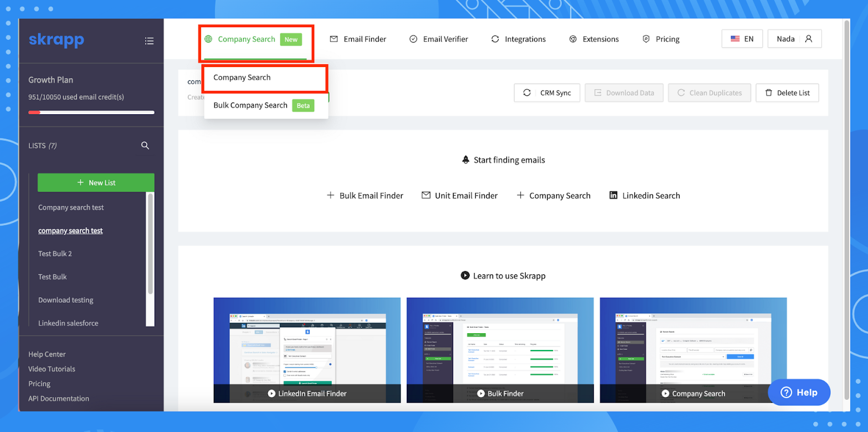The image size is (868, 432).
Task: Open the Email Finder tab
Action: pyautogui.click(x=358, y=39)
